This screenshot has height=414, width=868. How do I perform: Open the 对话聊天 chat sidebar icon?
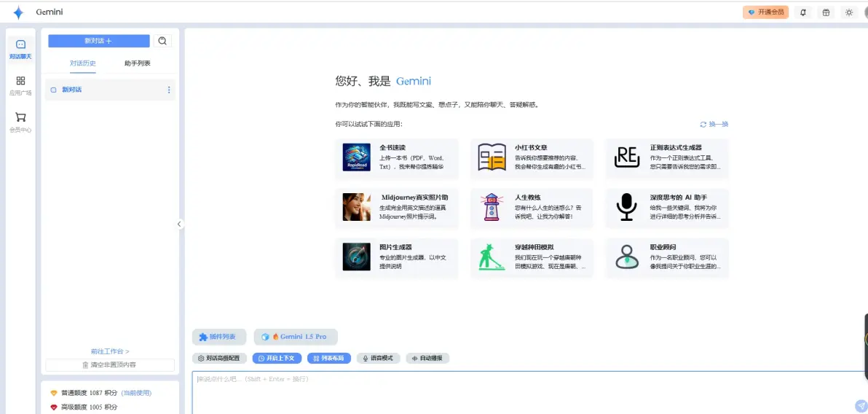click(20, 44)
